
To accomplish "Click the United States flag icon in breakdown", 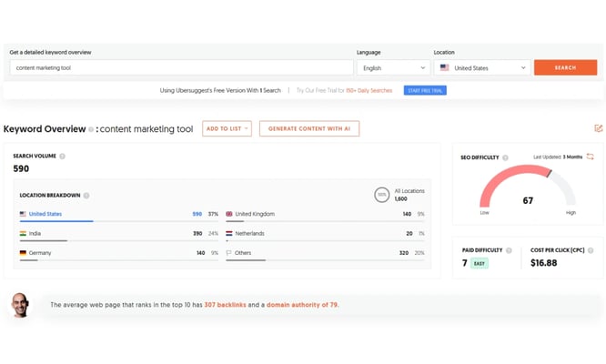I will (23, 214).
